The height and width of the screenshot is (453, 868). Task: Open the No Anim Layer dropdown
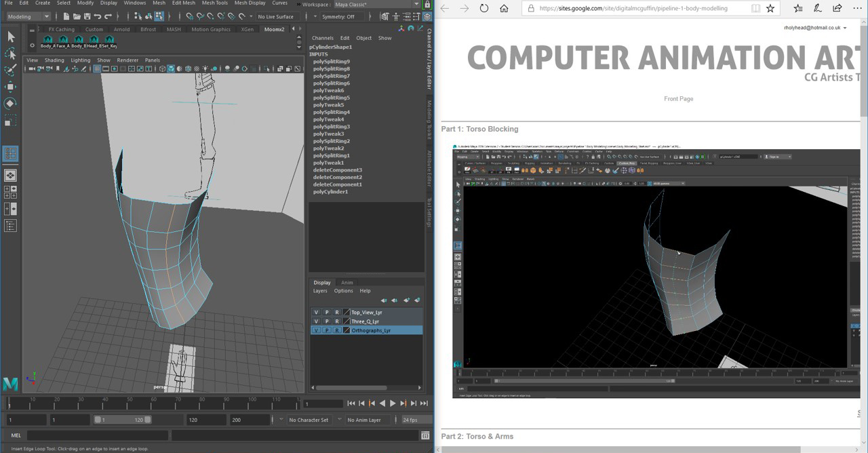[368, 420]
